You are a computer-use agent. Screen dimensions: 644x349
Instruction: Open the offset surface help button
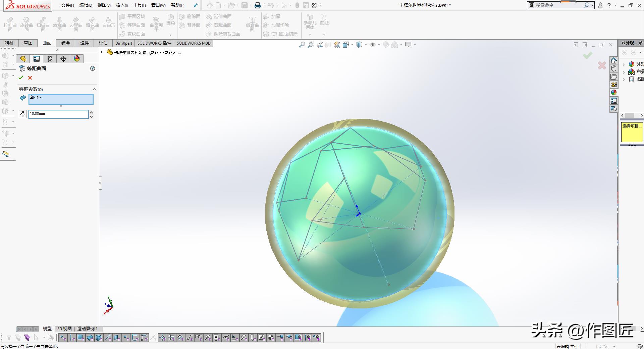click(x=93, y=68)
